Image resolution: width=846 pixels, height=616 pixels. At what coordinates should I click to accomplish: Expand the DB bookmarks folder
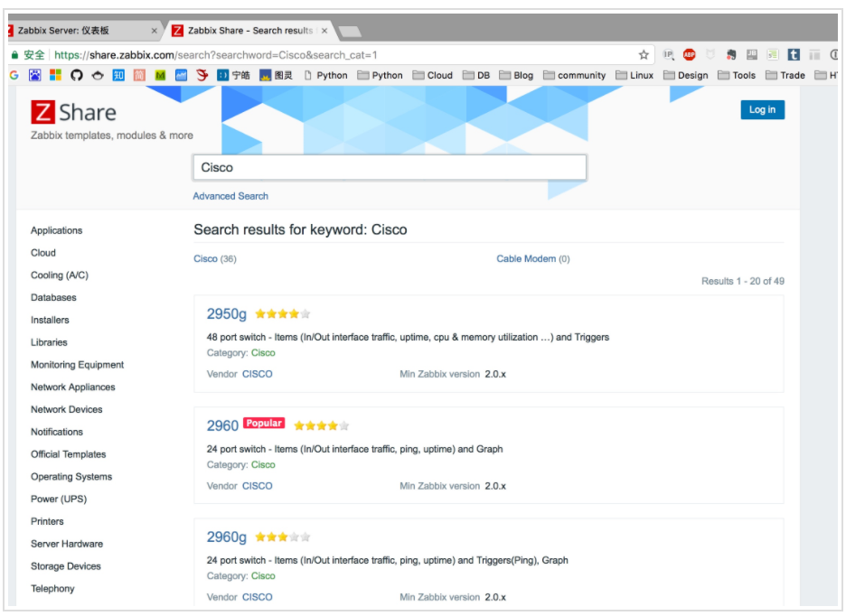click(x=476, y=75)
